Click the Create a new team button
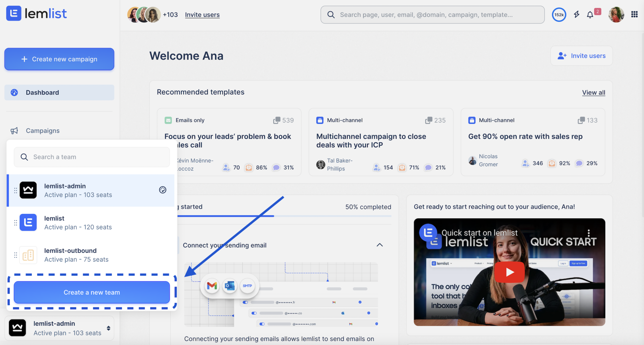The width and height of the screenshot is (644, 345). click(x=92, y=292)
